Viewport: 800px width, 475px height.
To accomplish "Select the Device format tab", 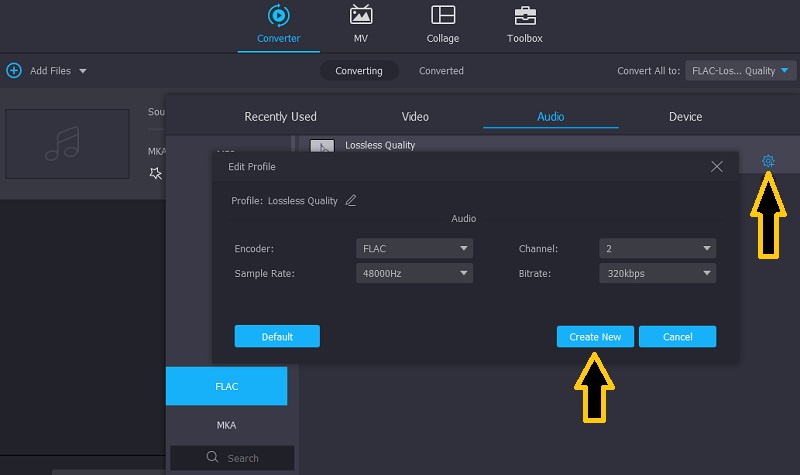I will (x=685, y=117).
